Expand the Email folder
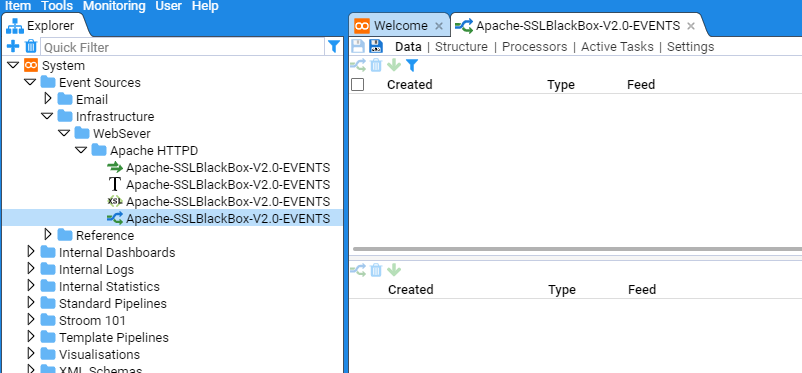This screenshot has width=802, height=373. [48, 99]
